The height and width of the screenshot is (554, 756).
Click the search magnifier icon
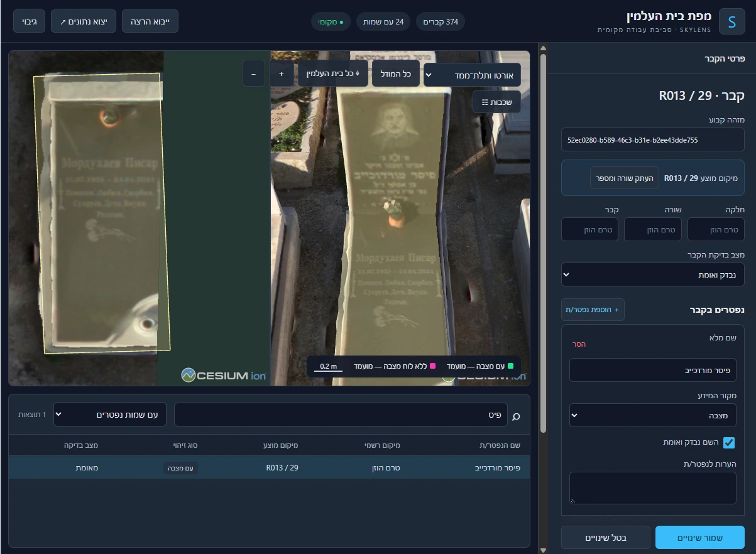(x=517, y=416)
